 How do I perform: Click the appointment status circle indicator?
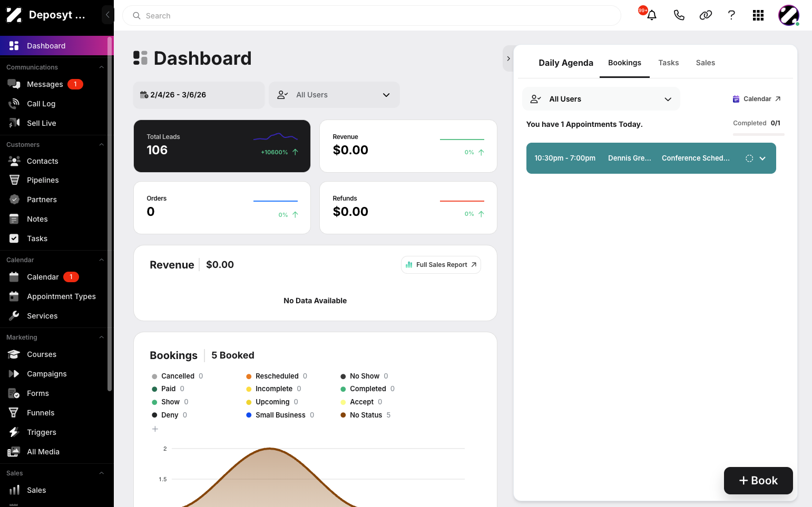(749, 158)
